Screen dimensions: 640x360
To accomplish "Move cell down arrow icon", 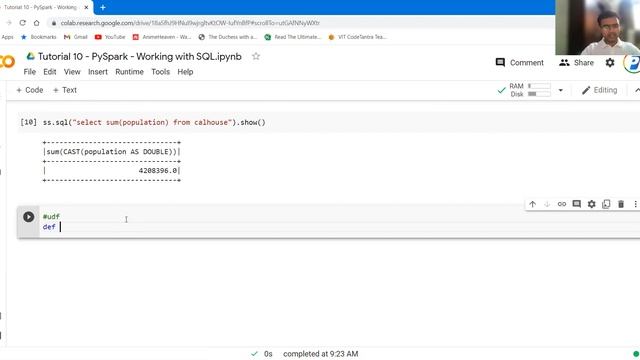I will pyautogui.click(x=547, y=204).
